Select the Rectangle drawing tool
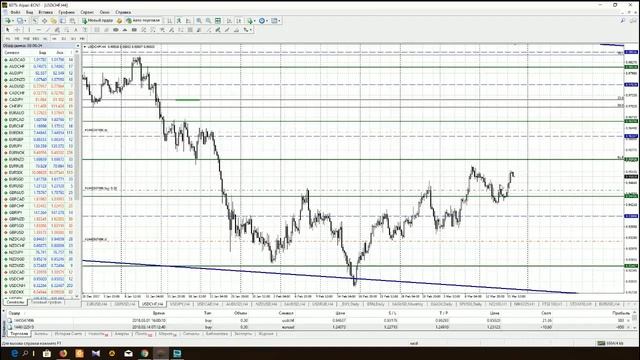Screen dimensions: 640x360 [x=134, y=30]
